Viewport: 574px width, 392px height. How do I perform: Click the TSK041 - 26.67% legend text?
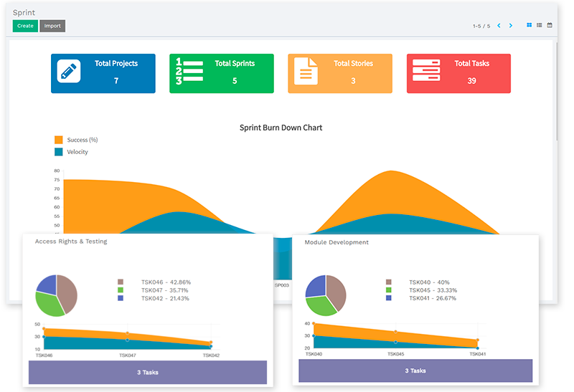(x=433, y=298)
